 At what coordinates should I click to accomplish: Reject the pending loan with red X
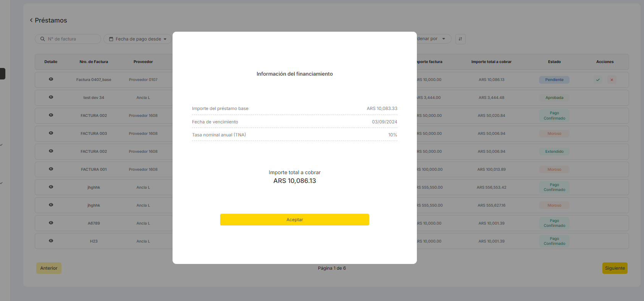click(612, 80)
